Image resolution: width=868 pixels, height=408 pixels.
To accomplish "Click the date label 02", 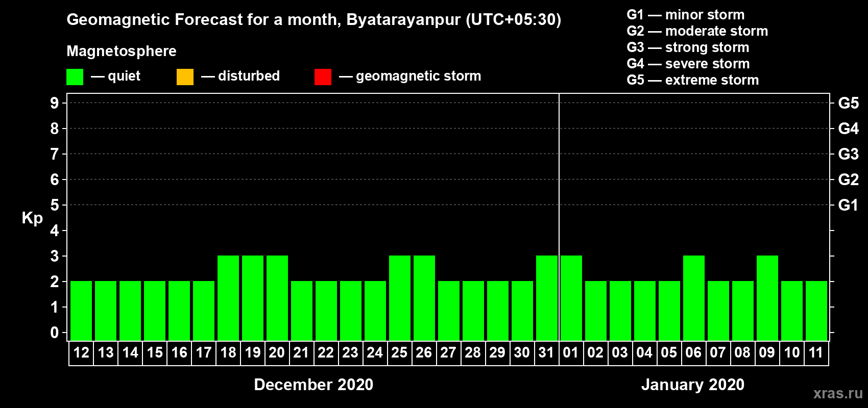I will [595, 352].
